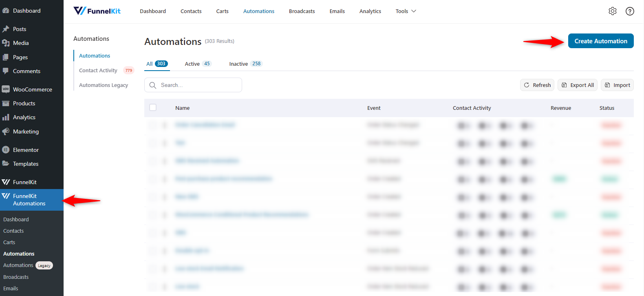
Task: Switch to the Active 45 tab
Action: click(x=198, y=64)
